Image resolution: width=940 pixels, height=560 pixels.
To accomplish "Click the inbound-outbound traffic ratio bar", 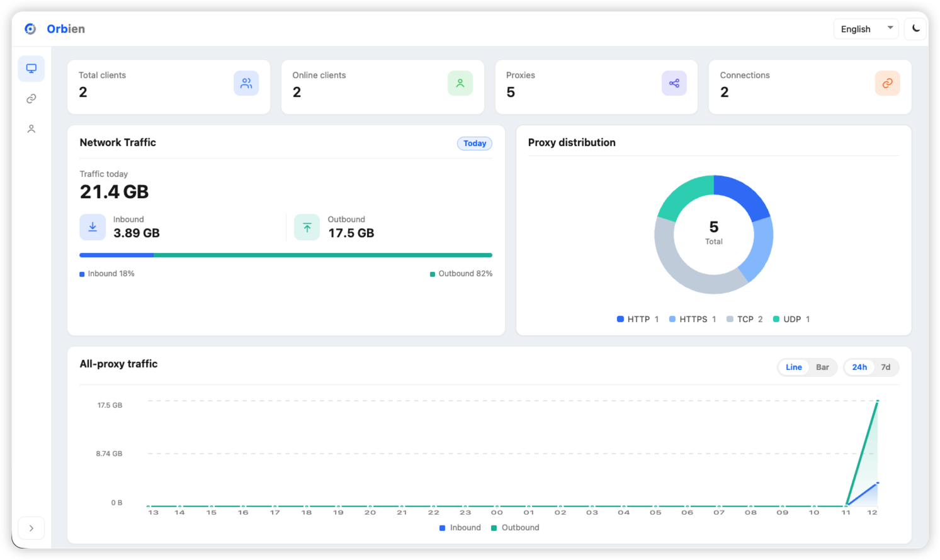I will (286, 255).
